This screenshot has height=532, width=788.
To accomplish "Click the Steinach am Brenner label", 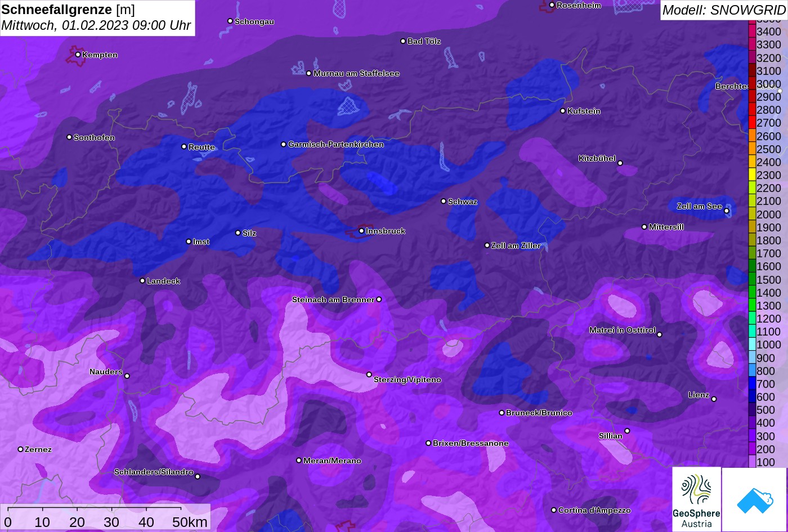I will (x=333, y=300).
